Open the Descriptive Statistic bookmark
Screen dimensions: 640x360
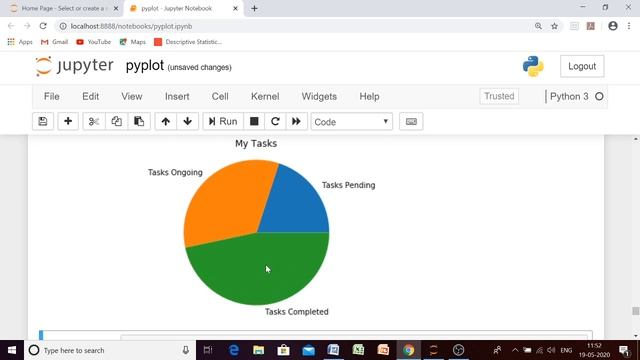[188, 42]
